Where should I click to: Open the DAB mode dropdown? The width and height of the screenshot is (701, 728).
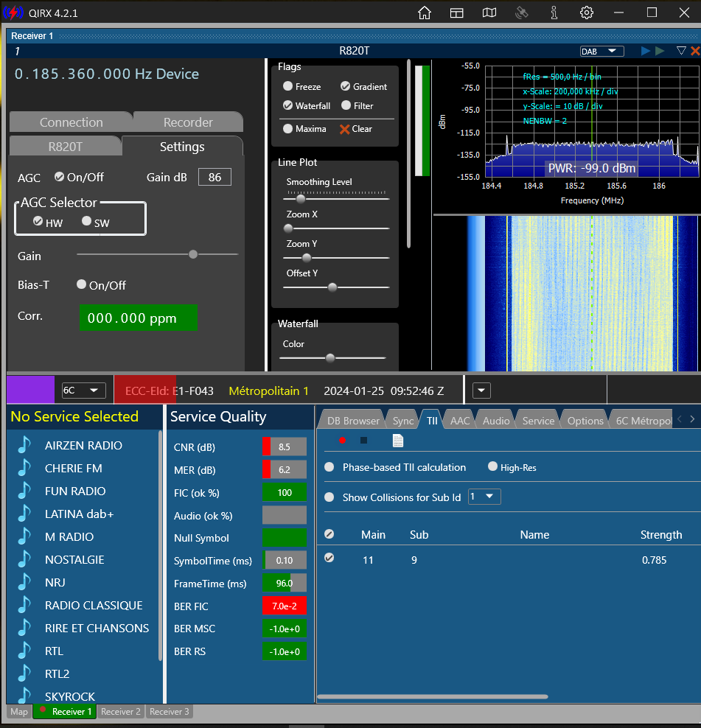pos(601,51)
